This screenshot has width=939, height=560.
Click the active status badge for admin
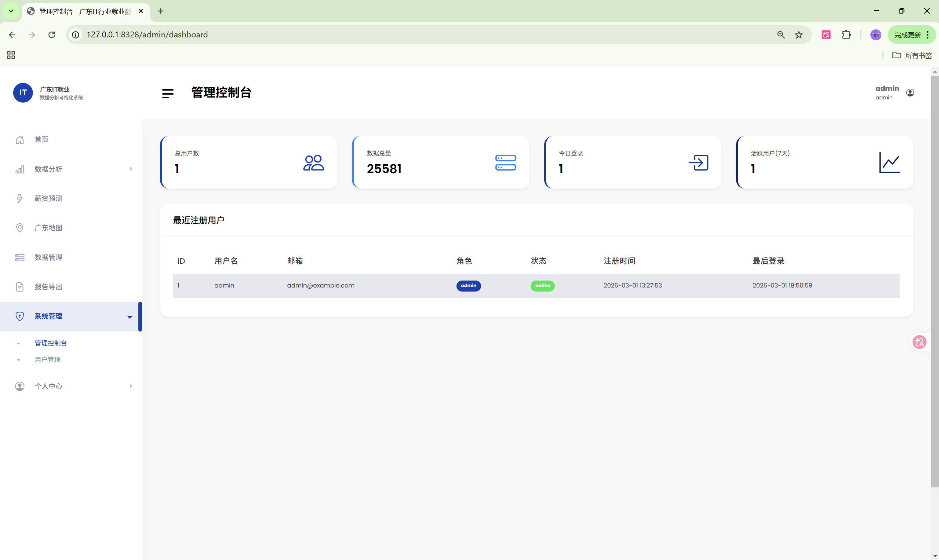[x=543, y=286]
